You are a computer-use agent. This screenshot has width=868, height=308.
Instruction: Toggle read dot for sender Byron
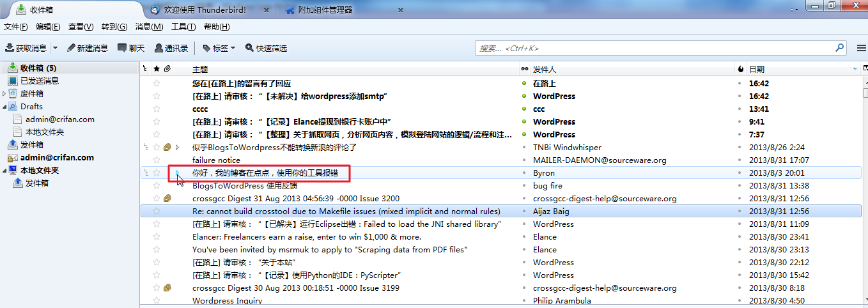(x=524, y=173)
